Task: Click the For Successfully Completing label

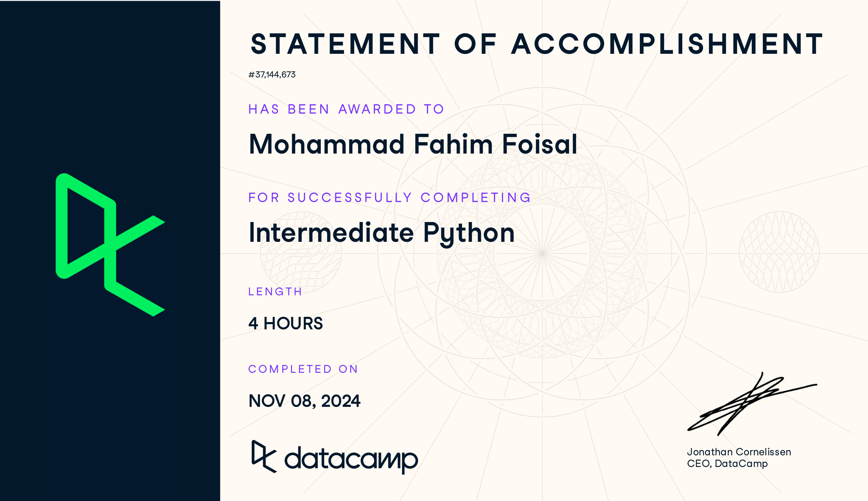Action: click(x=390, y=197)
